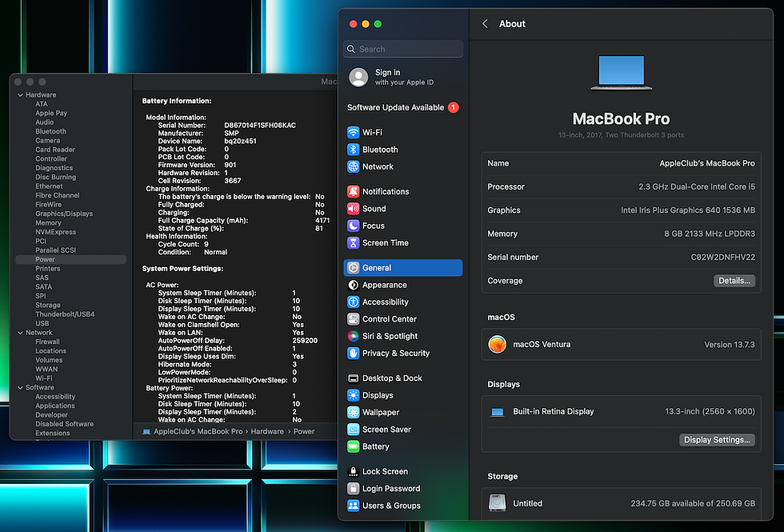
Task: Select Thunderbolt/USB4 in Hardware list
Action: 65,314
